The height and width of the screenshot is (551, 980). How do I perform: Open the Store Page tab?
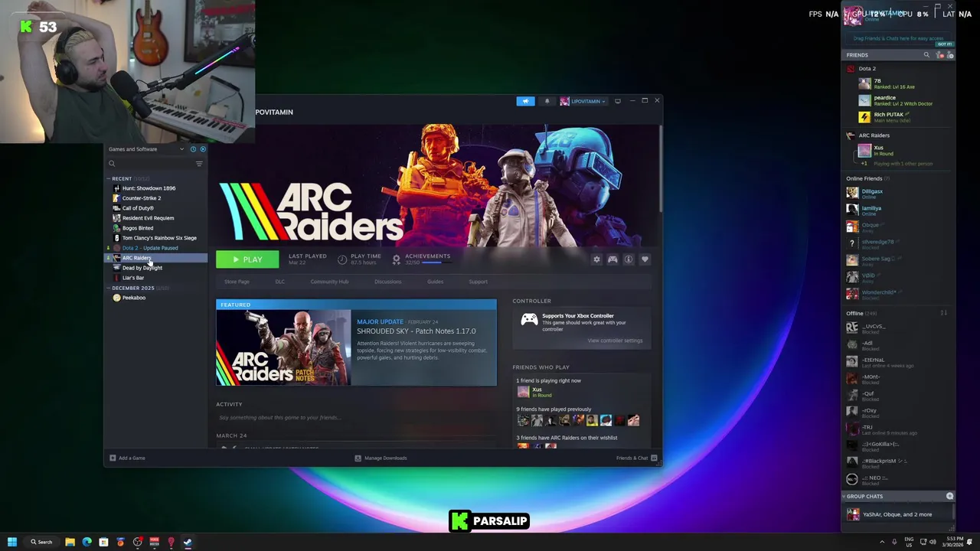click(x=237, y=282)
